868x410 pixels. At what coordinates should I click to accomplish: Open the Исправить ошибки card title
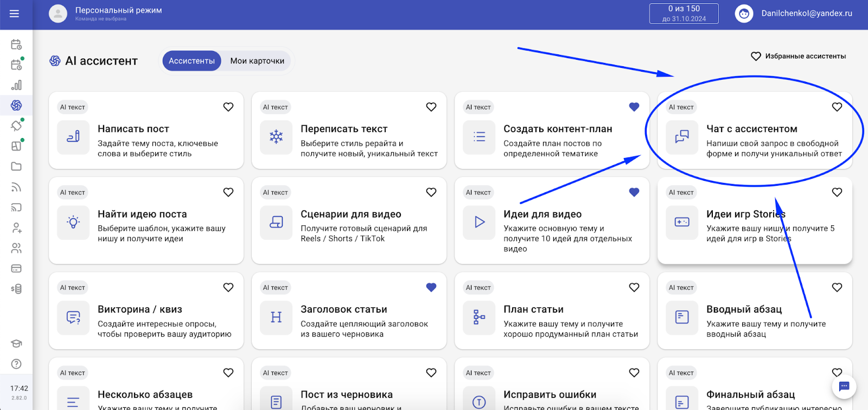point(550,395)
